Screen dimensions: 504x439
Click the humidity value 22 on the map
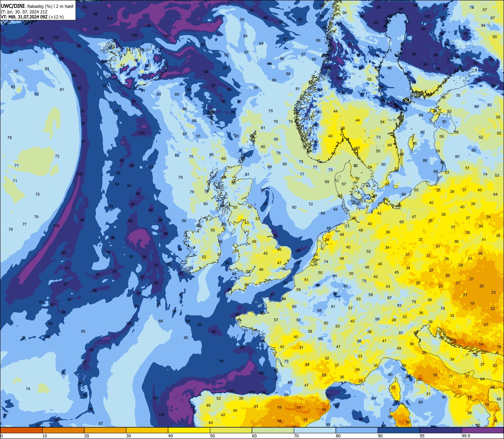tap(493, 309)
